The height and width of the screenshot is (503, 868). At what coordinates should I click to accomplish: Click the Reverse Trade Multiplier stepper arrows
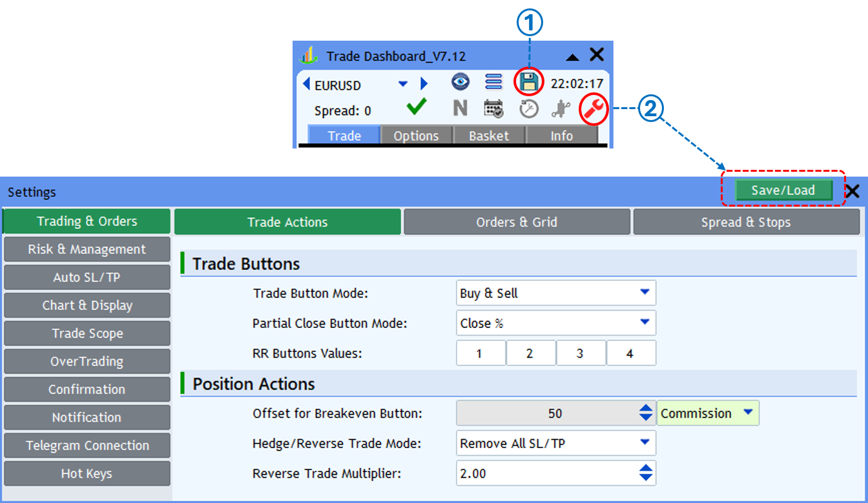[x=646, y=473]
